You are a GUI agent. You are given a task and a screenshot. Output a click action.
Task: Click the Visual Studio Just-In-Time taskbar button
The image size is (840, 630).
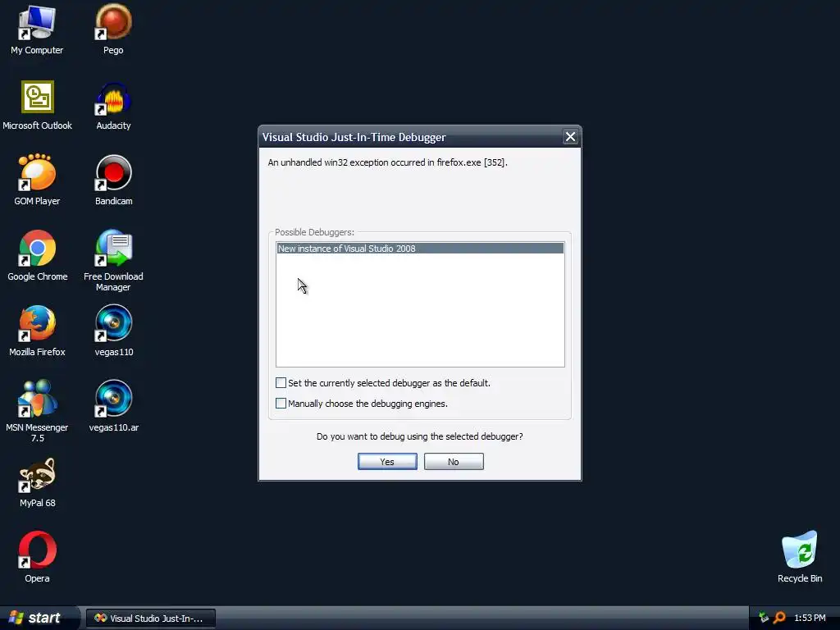coord(151,619)
